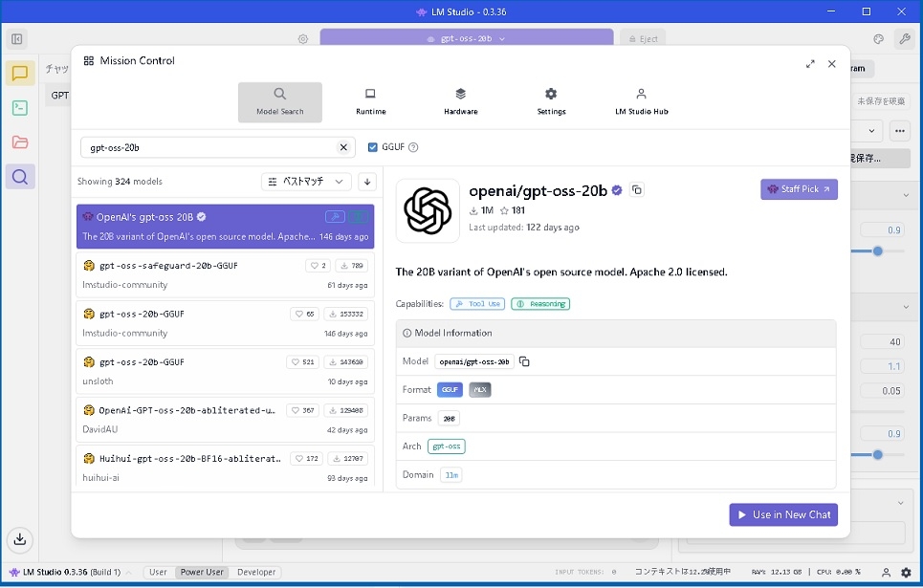Select the GGUF format option
This screenshot has height=588, width=923.
coord(450,390)
